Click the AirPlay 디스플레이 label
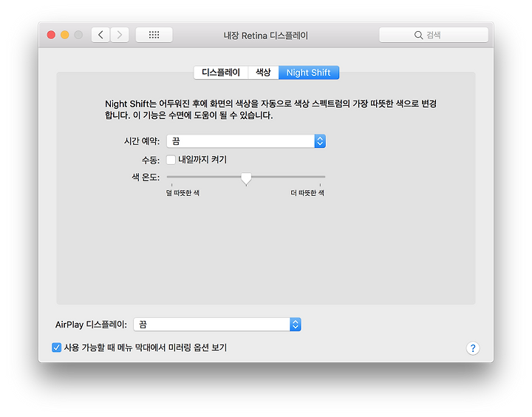Screen dimensions: 532x417 92,325
